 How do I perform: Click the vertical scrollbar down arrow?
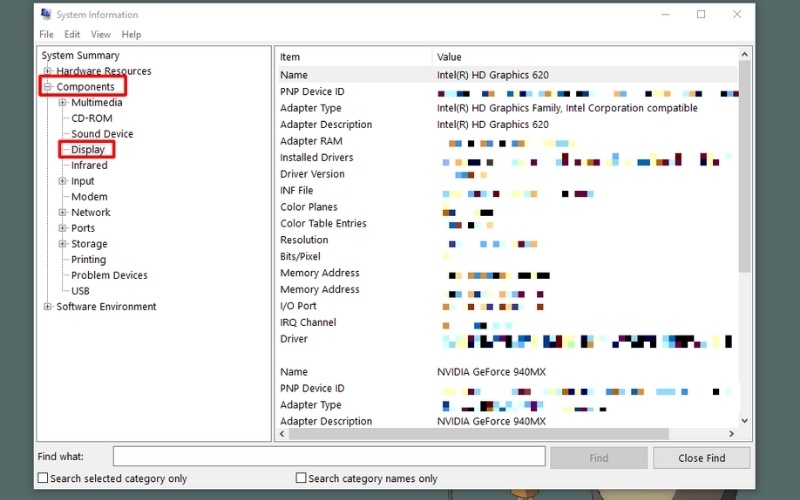[744, 421]
